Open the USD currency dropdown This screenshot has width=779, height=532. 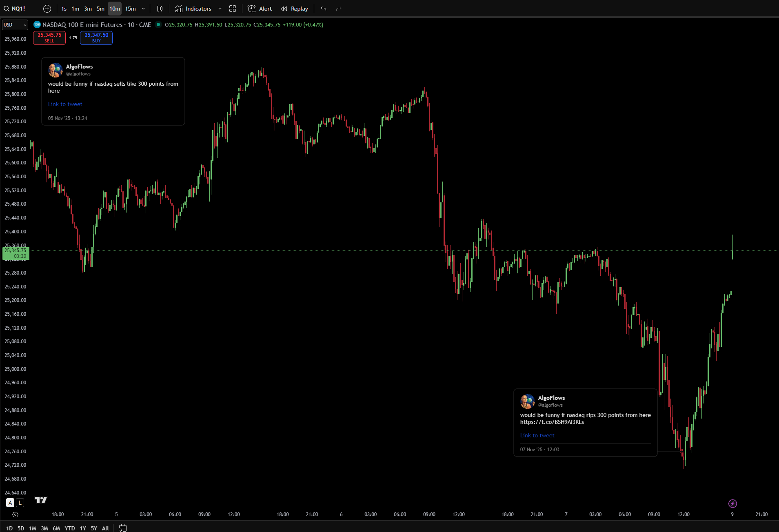click(x=15, y=25)
